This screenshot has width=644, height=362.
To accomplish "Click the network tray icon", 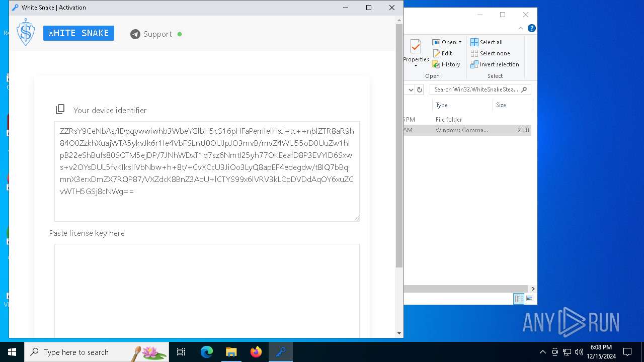I will 567,352.
